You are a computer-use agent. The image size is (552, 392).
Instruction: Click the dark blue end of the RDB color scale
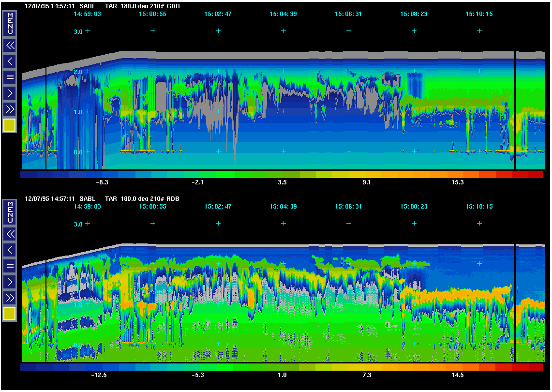pos(28,367)
